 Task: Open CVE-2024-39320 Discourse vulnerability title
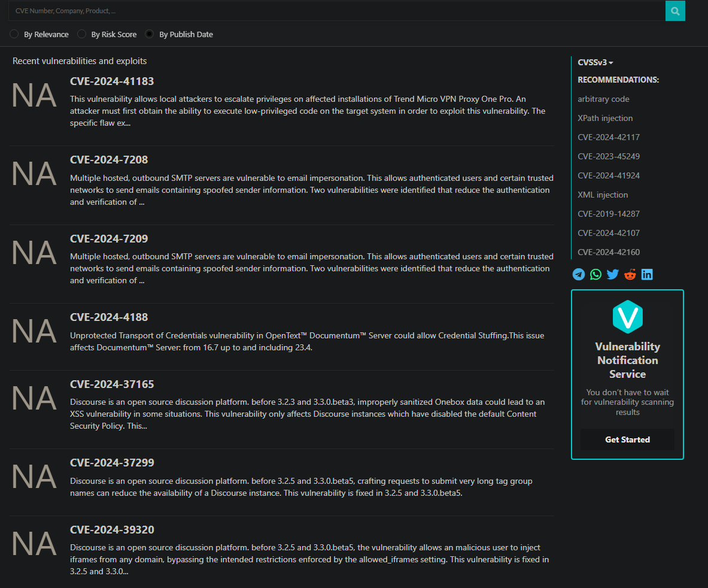[112, 530]
